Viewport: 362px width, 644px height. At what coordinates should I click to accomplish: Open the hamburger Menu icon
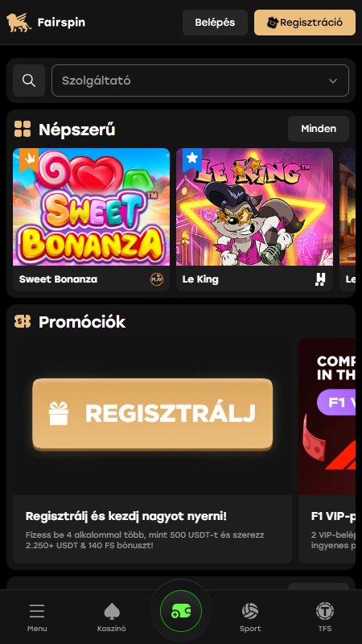37,612
